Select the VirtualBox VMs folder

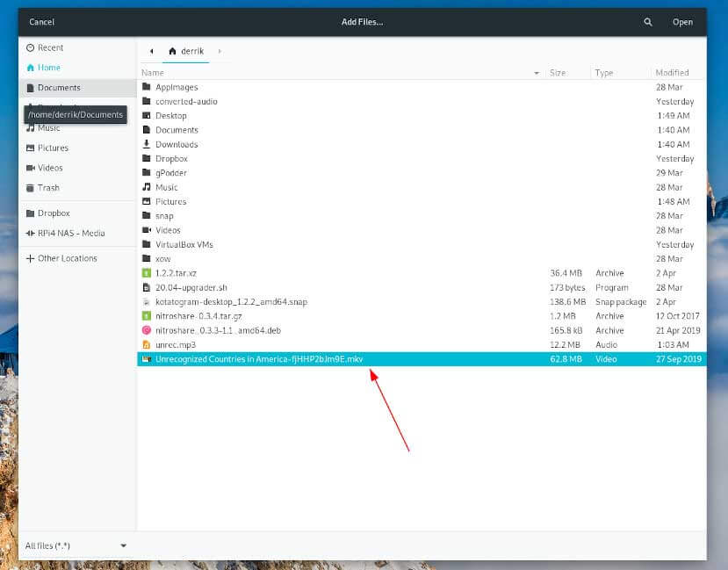[x=422, y=244]
